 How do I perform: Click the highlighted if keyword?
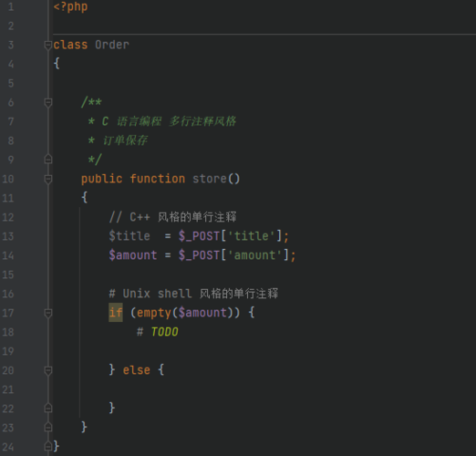[116, 313]
